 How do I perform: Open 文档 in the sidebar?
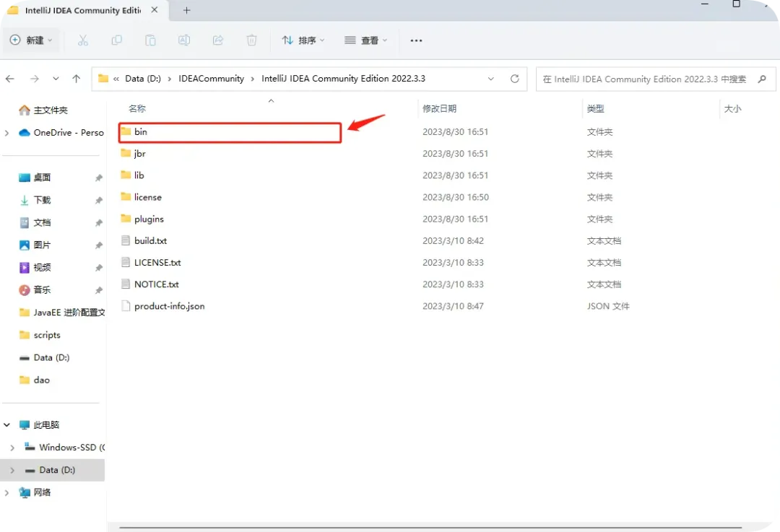pos(35,222)
